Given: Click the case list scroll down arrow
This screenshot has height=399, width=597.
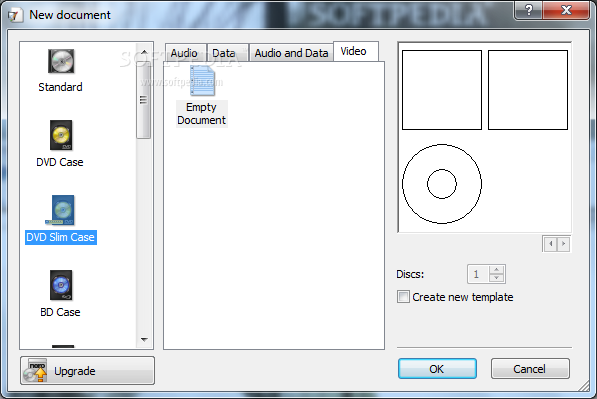Looking at the screenshot, I should coord(144,339).
